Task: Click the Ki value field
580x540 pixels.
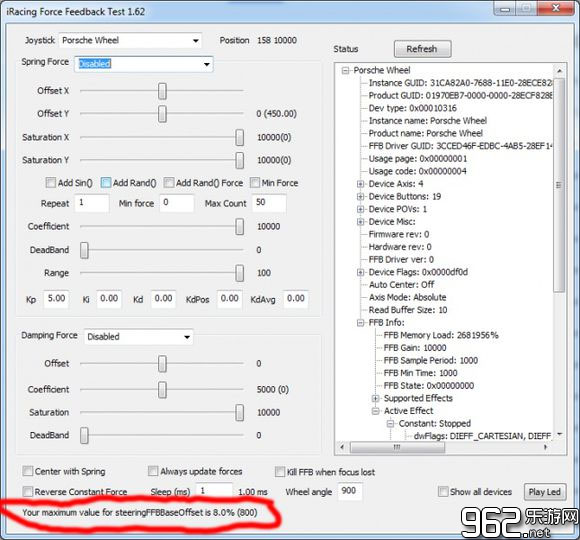Action: 109,299
